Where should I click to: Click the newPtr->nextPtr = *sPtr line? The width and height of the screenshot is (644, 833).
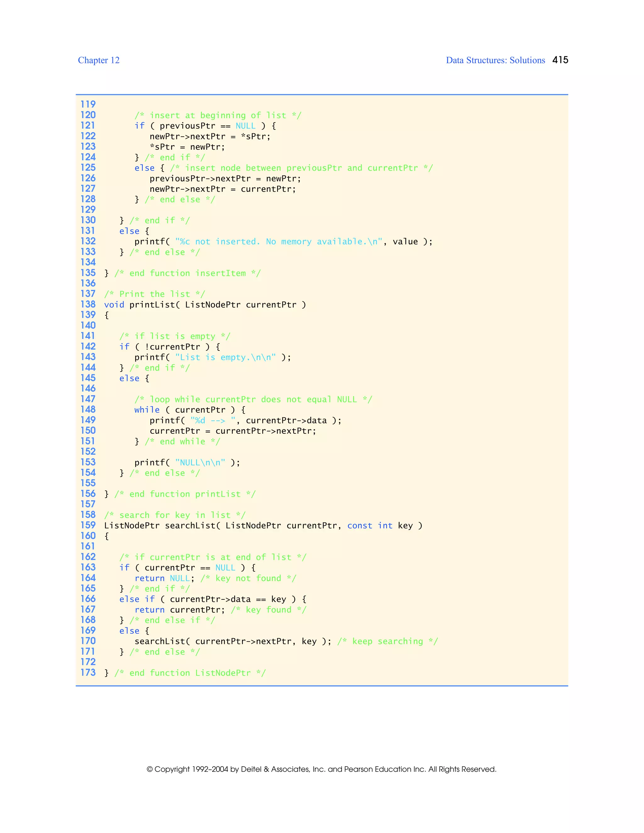point(210,136)
